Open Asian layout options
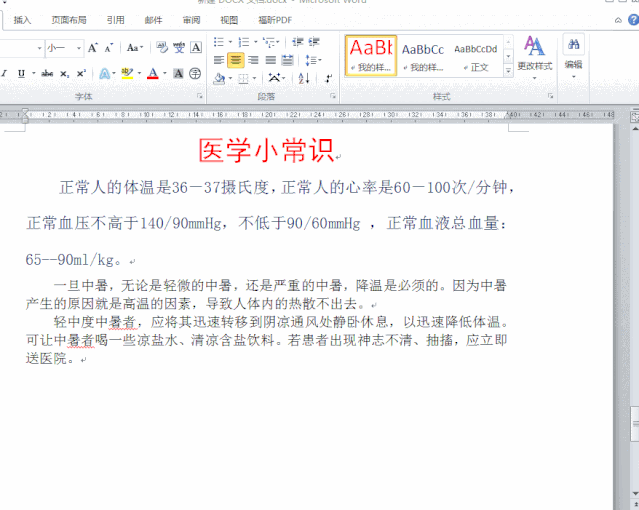Screen dimensions: 639x510 [274, 77]
